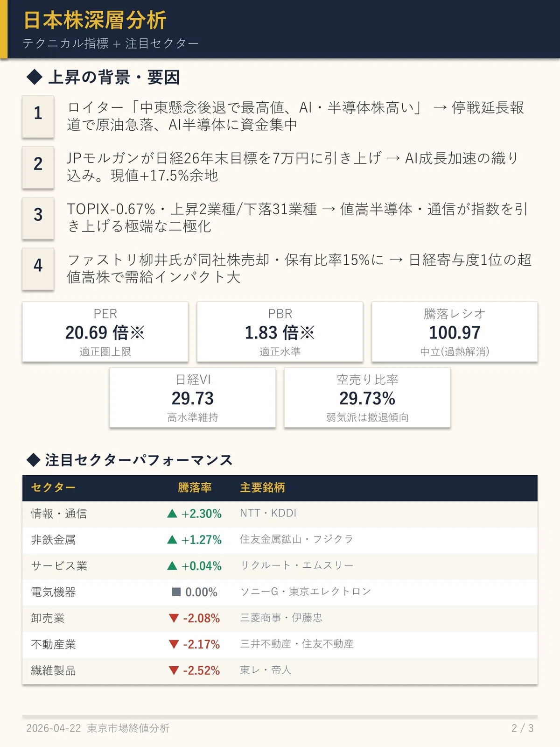Click the green up triangle for 非鉄金属
The width and height of the screenshot is (560, 747).
pyautogui.click(x=172, y=540)
